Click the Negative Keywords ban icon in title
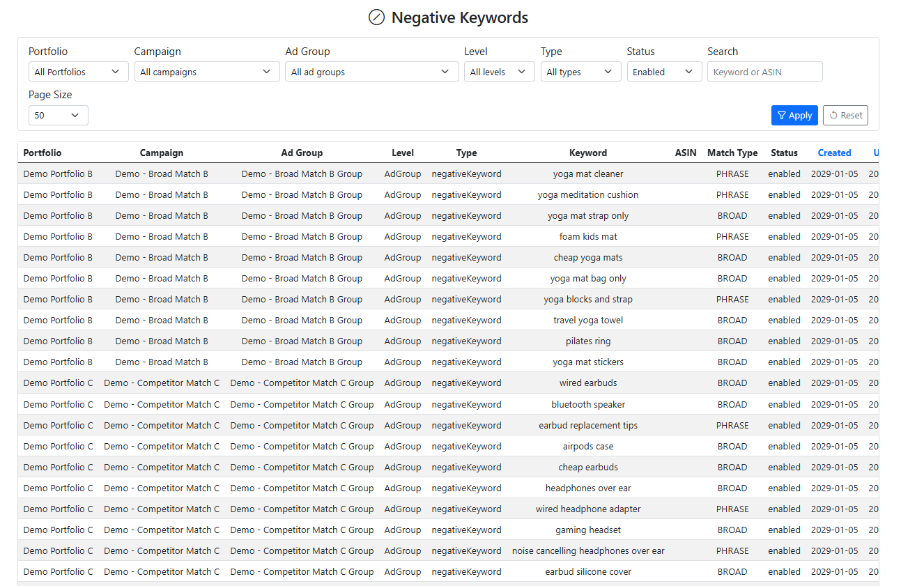Viewport: 924px width, 586px height. pos(376,17)
